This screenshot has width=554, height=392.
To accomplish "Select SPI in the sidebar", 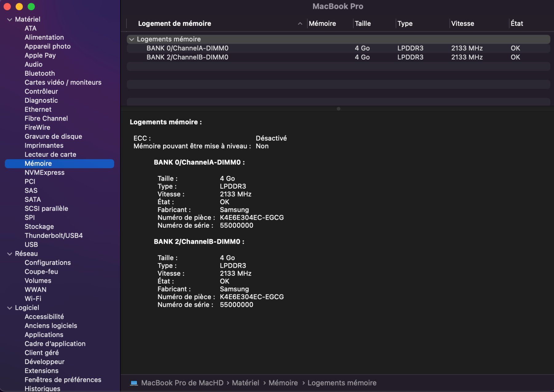I will (30, 218).
